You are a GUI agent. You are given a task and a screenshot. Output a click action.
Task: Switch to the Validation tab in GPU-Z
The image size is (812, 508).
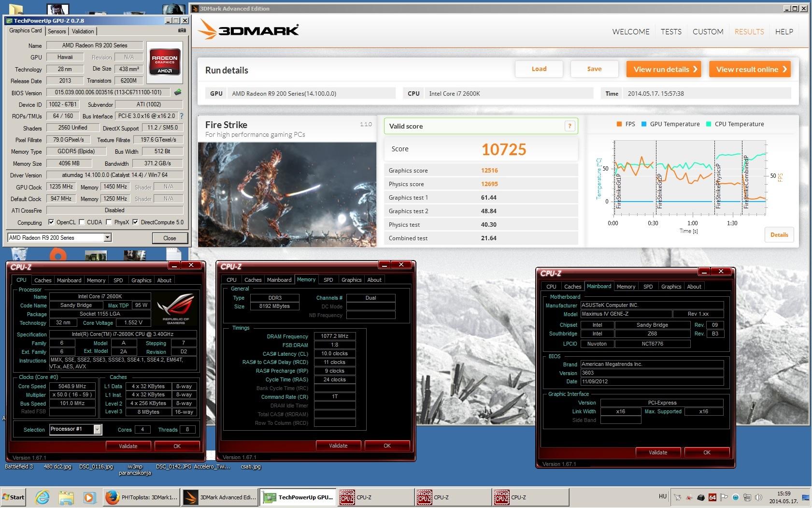83,31
